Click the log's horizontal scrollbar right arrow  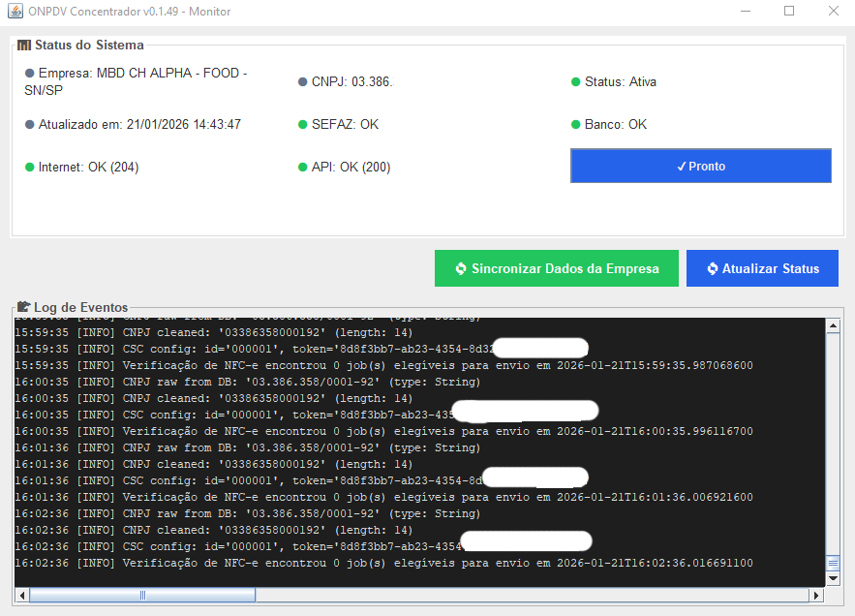pyautogui.click(x=816, y=595)
